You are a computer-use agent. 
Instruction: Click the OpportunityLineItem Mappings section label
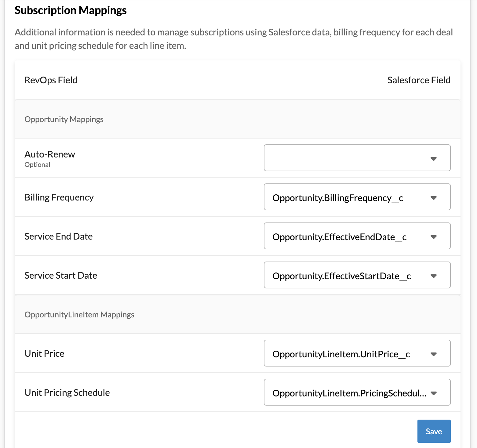pos(79,315)
